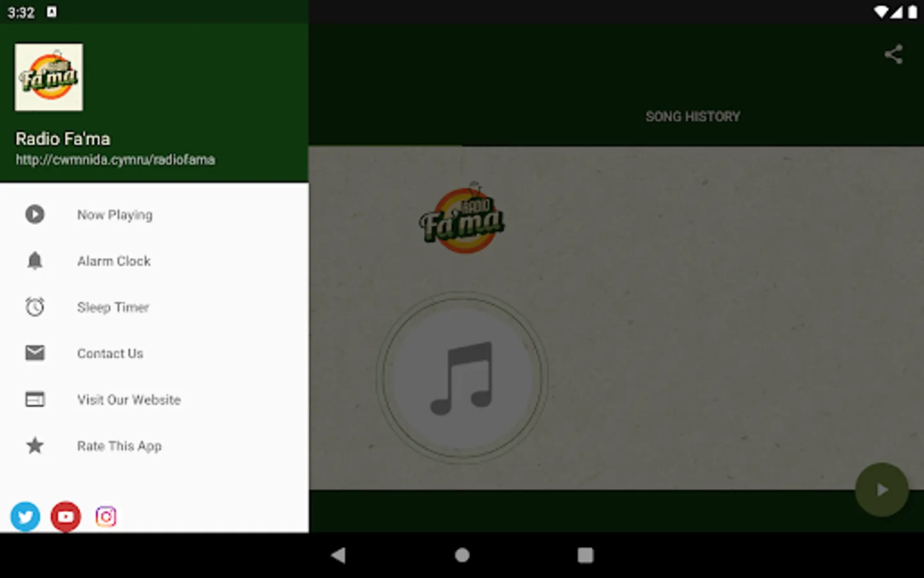The image size is (924, 578).
Task: Tap the Contact Us envelope icon
Action: click(35, 353)
